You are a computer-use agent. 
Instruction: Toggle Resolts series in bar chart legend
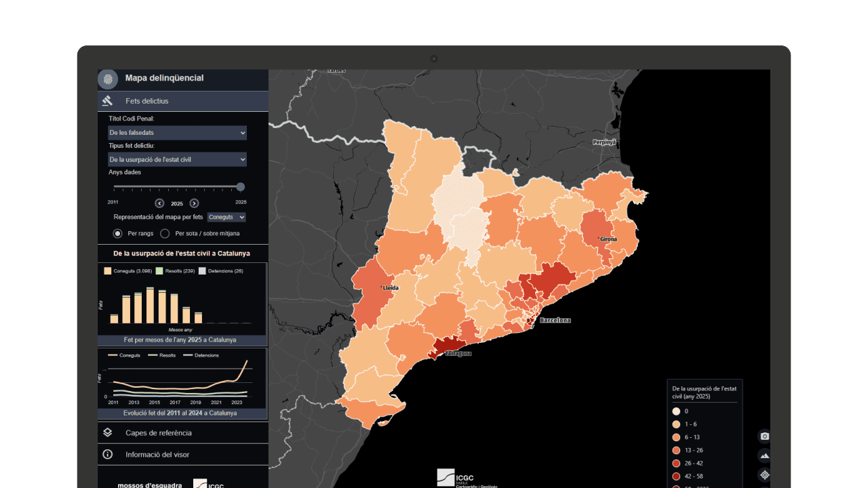coord(160,271)
